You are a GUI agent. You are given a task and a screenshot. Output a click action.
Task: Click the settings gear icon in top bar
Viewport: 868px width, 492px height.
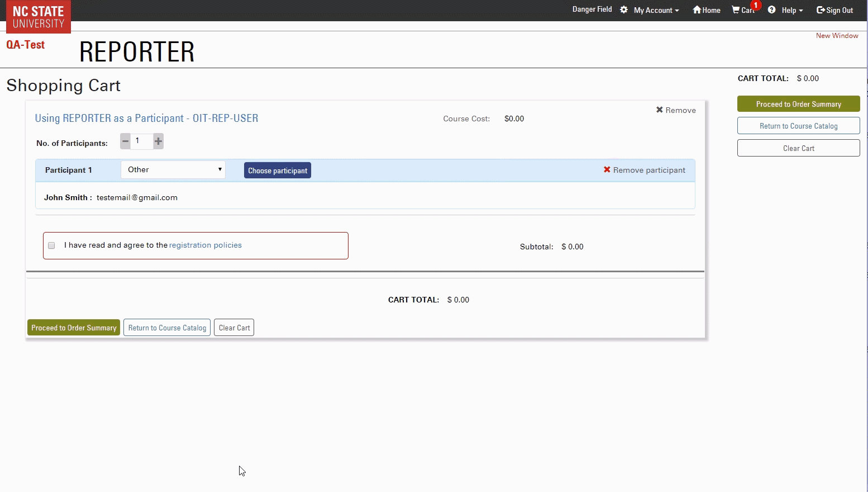[624, 10]
